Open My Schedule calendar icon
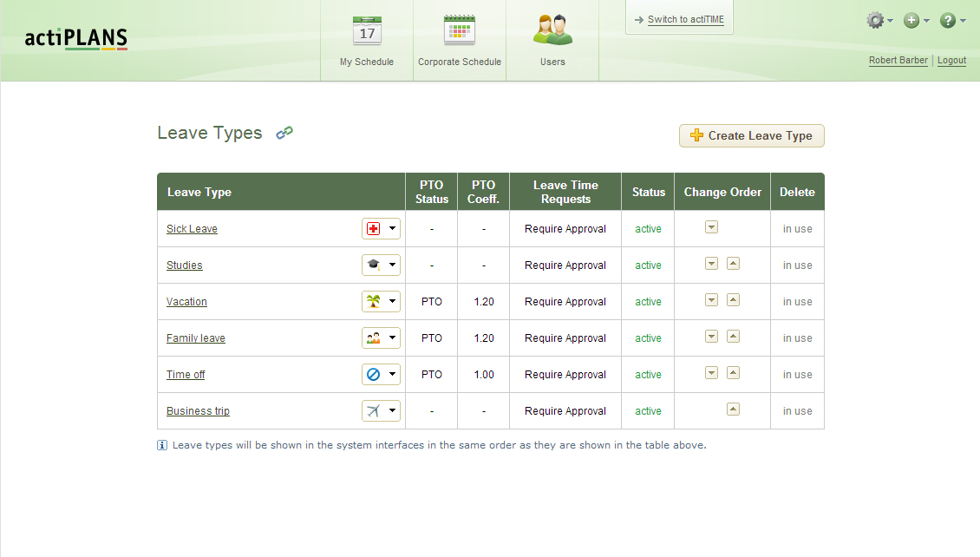The image size is (980, 557). click(x=367, y=30)
